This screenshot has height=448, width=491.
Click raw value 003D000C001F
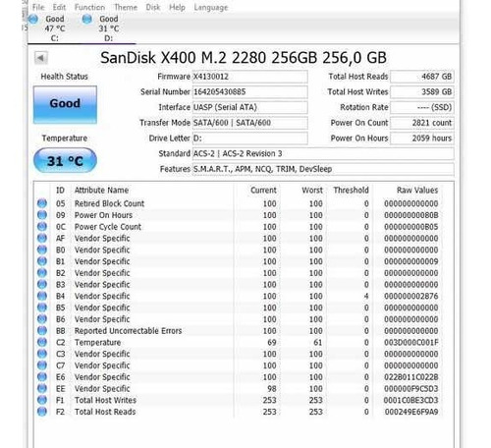[x=411, y=342]
